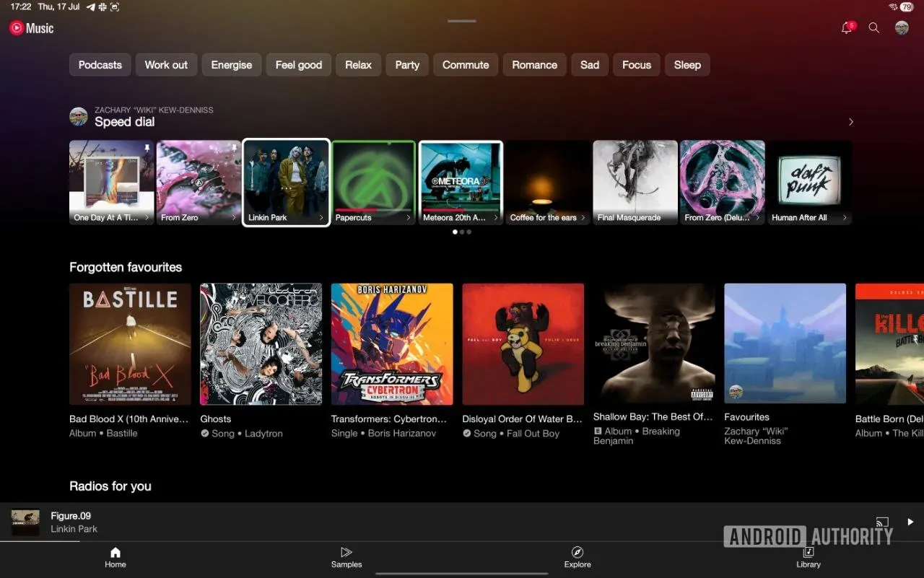Toggle the Relax mood filter chip
Screen dimensions: 924x578
tap(358, 65)
